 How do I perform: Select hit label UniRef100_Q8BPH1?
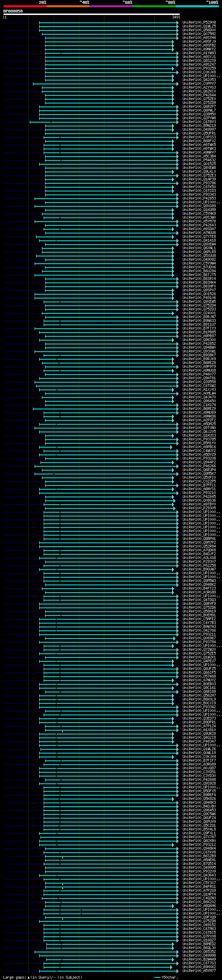(199, 539)
